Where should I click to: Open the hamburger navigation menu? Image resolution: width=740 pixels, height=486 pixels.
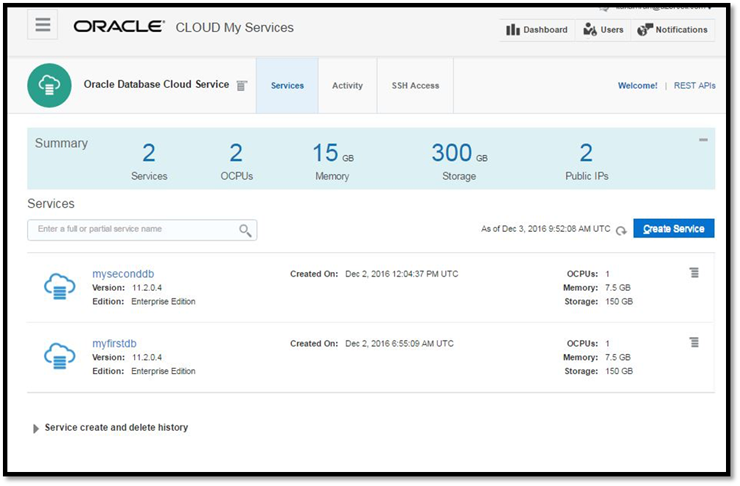(x=42, y=25)
